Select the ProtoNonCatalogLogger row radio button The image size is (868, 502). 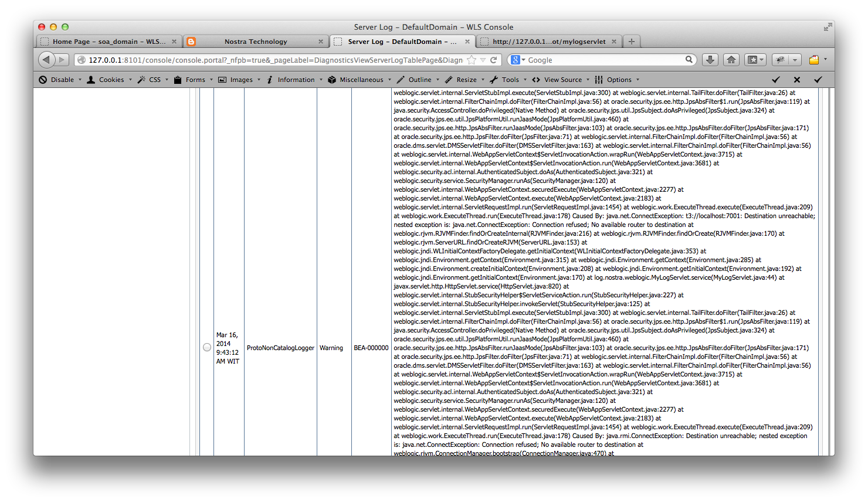click(207, 347)
